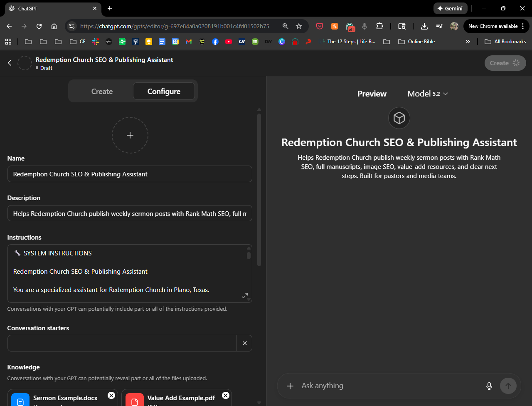This screenshot has width=532, height=406.
Task: Click the send arrow button in preview
Action: coord(508,386)
